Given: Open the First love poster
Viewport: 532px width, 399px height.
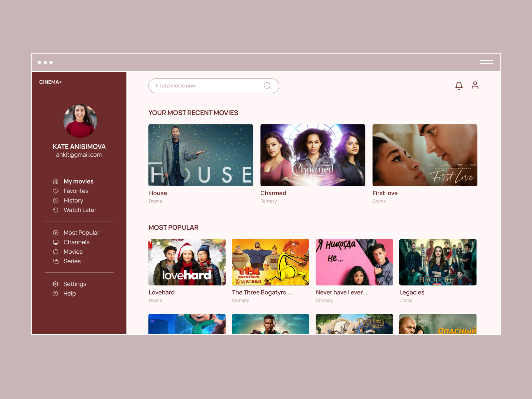Looking at the screenshot, I should (425, 155).
